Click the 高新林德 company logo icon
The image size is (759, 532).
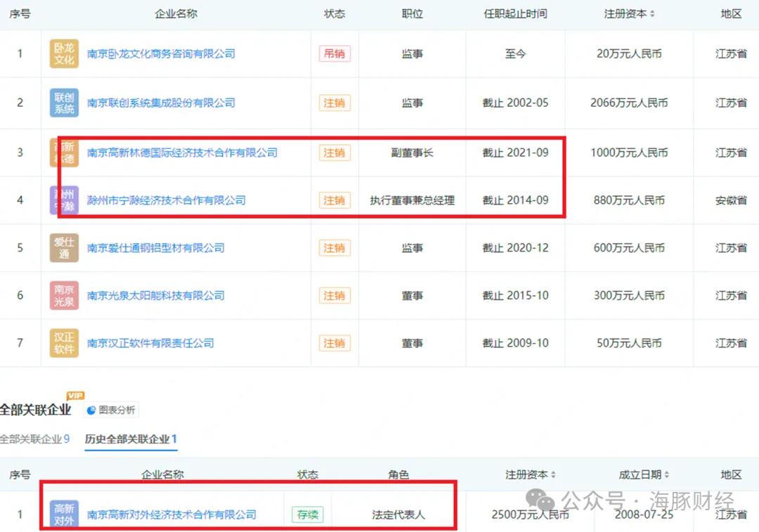pos(64,153)
